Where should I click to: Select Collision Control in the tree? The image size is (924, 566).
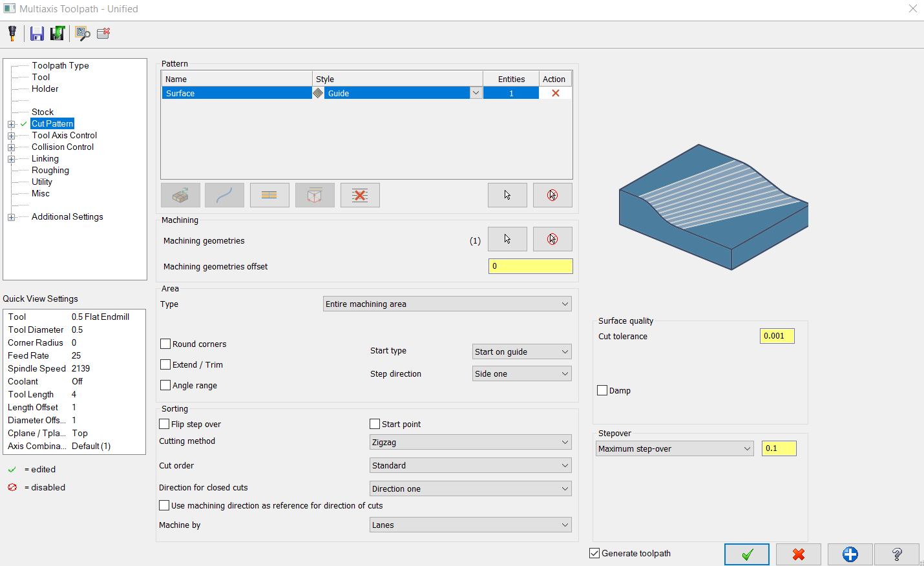click(63, 147)
